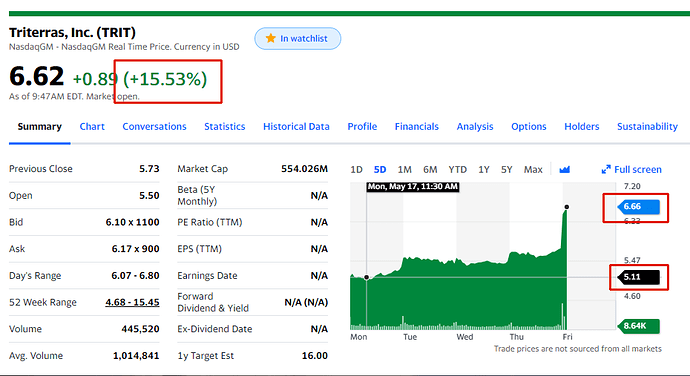
Task: Click the Mon, May 17, 11:30 AM chart tooltip
Action: click(x=413, y=187)
